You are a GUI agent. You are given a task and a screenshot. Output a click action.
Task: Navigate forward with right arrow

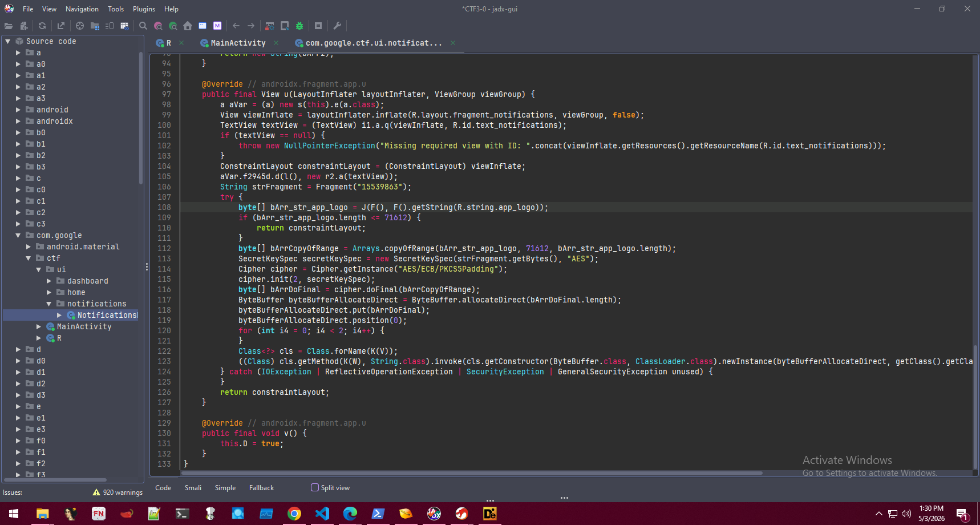(251, 26)
